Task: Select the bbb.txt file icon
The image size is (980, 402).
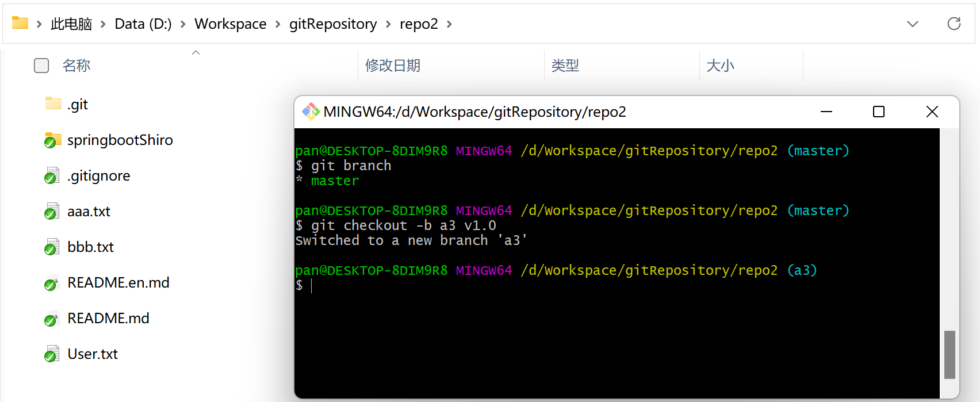Action: 52,247
